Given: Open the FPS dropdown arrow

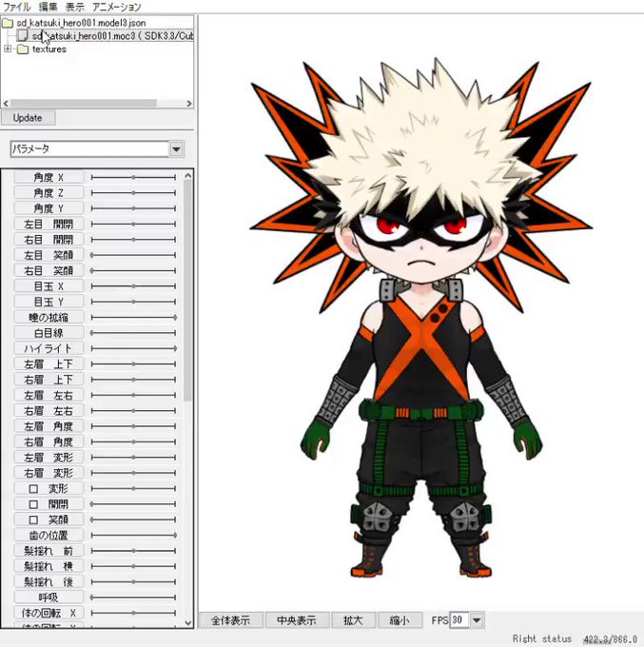Looking at the screenshot, I should pyautogui.click(x=477, y=620).
